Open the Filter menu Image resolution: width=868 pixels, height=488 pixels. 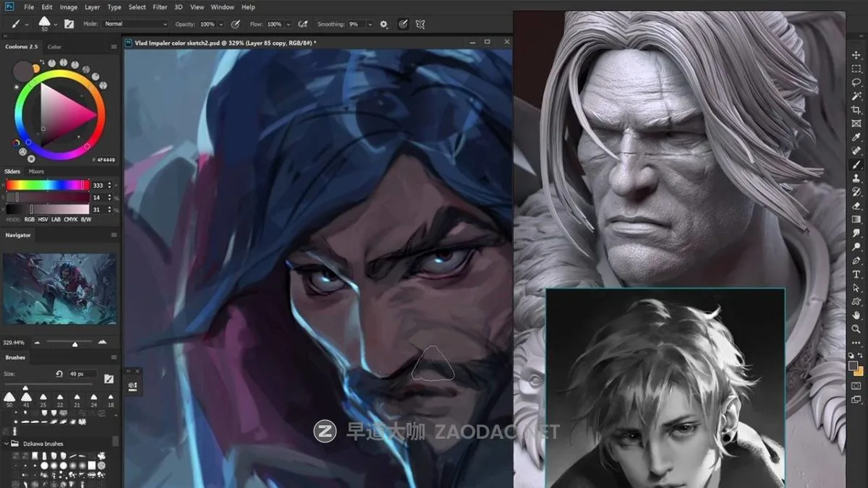[x=160, y=7]
